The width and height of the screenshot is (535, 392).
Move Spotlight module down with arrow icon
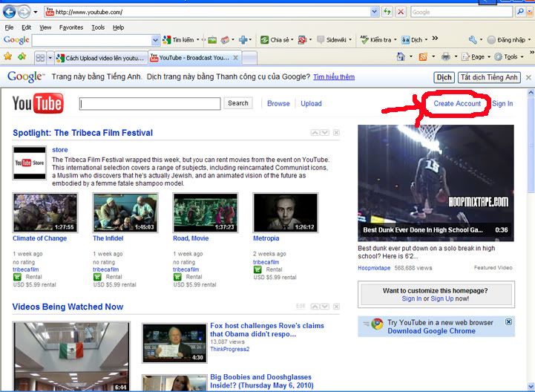pos(325,132)
